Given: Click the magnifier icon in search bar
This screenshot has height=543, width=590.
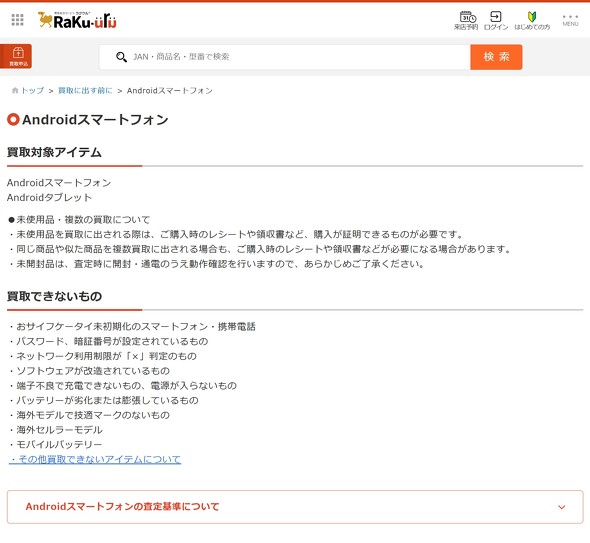Looking at the screenshot, I should point(121,57).
